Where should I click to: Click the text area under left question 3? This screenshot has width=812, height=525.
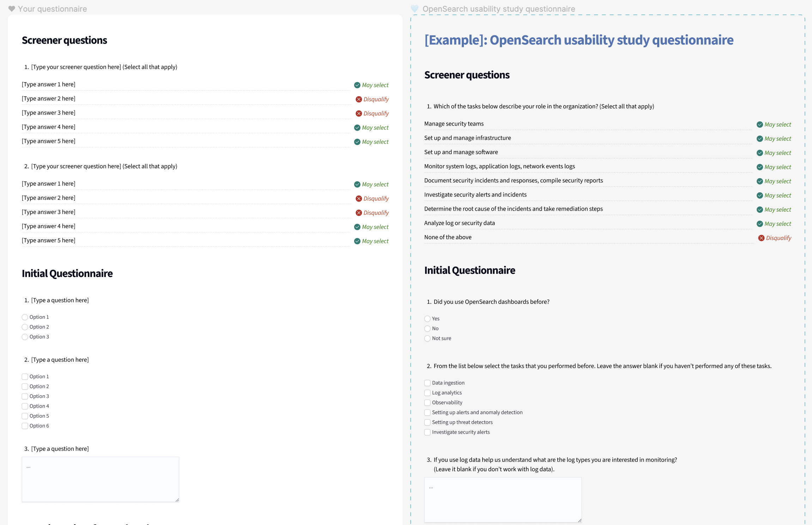(x=101, y=479)
